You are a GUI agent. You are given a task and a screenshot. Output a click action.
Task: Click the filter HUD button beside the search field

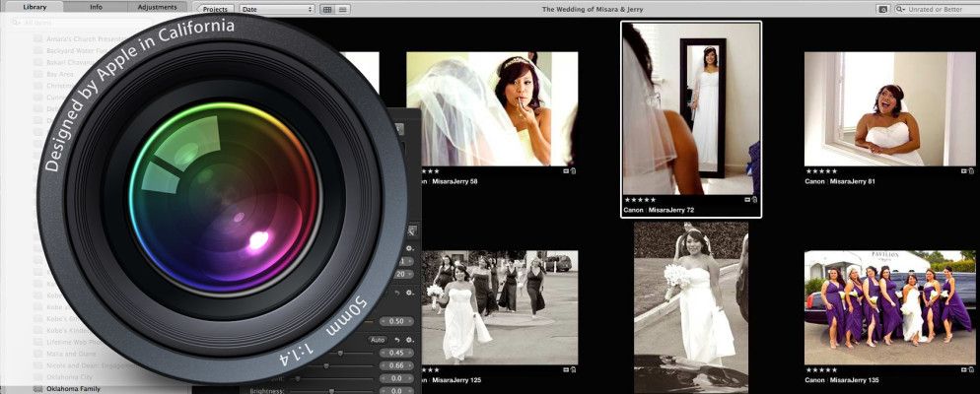click(x=883, y=10)
